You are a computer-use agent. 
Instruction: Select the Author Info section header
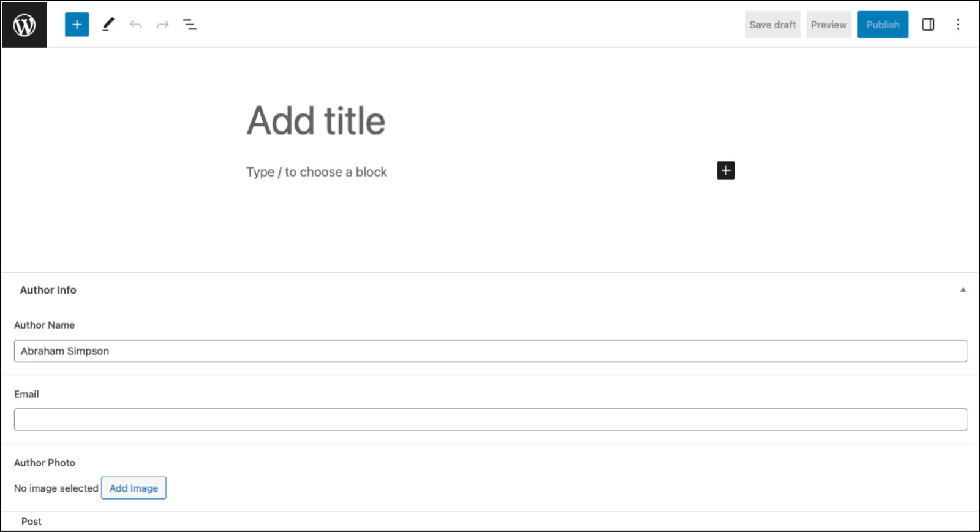click(x=48, y=289)
